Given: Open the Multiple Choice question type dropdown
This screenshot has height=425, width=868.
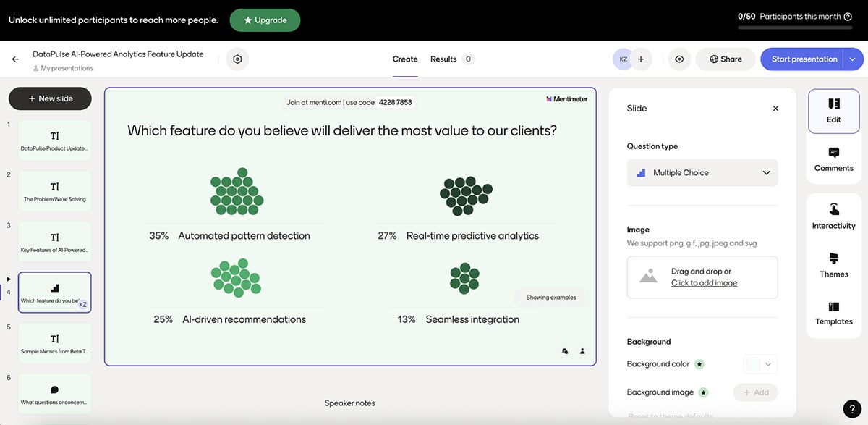Looking at the screenshot, I should (702, 172).
